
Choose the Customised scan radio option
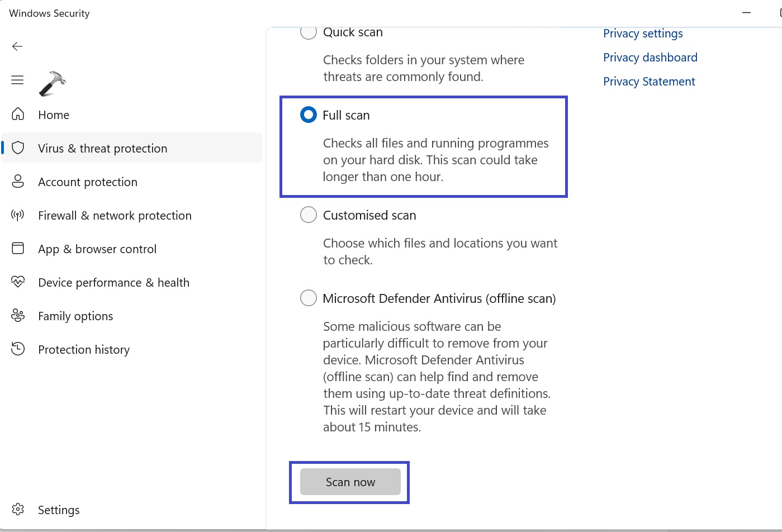click(309, 215)
